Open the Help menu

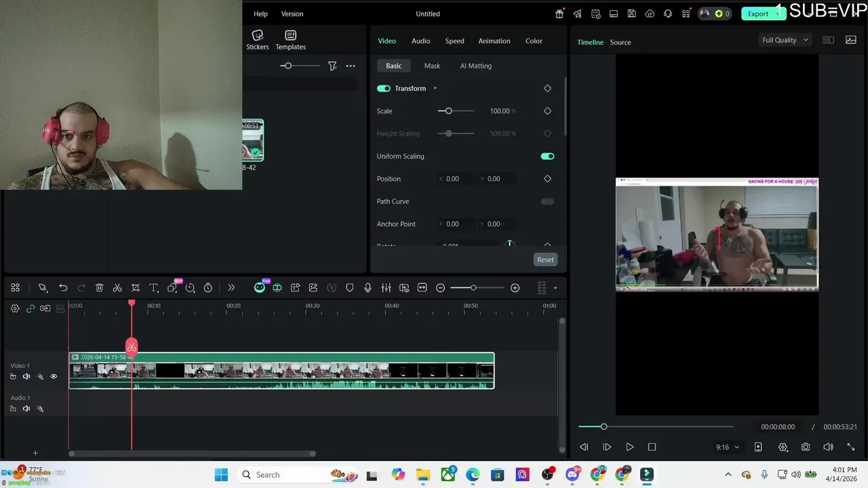click(x=260, y=14)
